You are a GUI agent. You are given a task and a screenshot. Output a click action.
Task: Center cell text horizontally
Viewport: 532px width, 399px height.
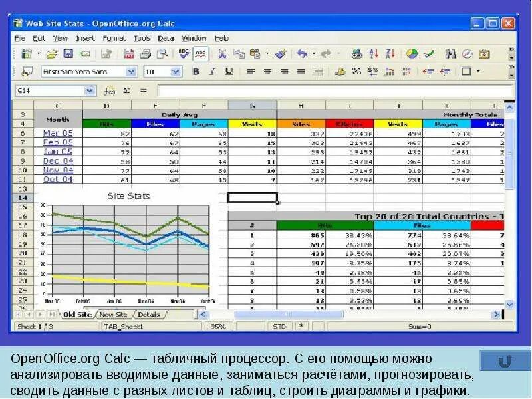click(268, 72)
